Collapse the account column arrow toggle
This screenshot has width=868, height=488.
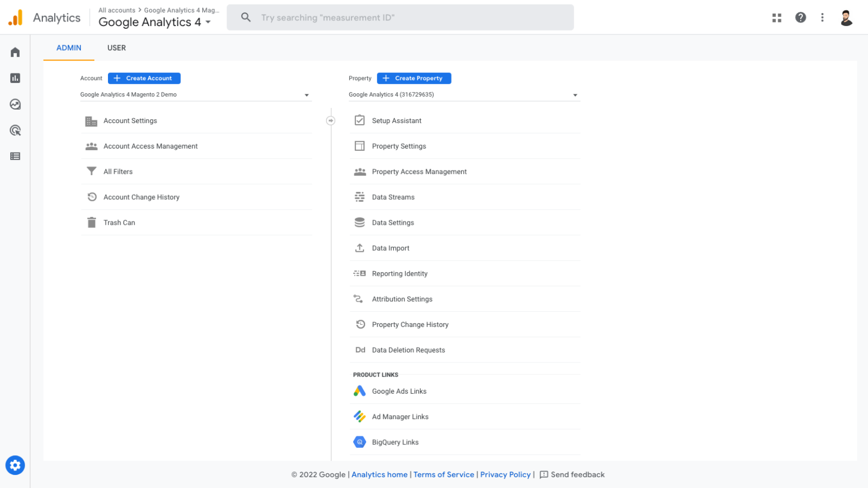(331, 120)
